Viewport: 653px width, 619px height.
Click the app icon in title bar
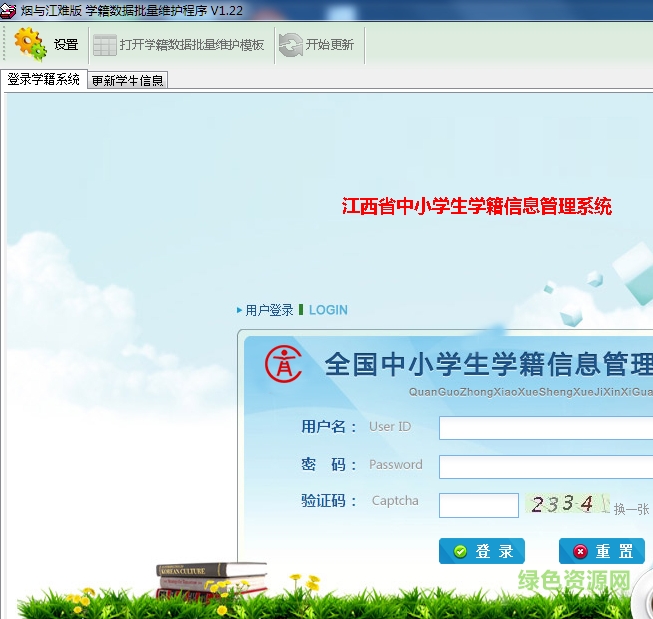coord(7,10)
